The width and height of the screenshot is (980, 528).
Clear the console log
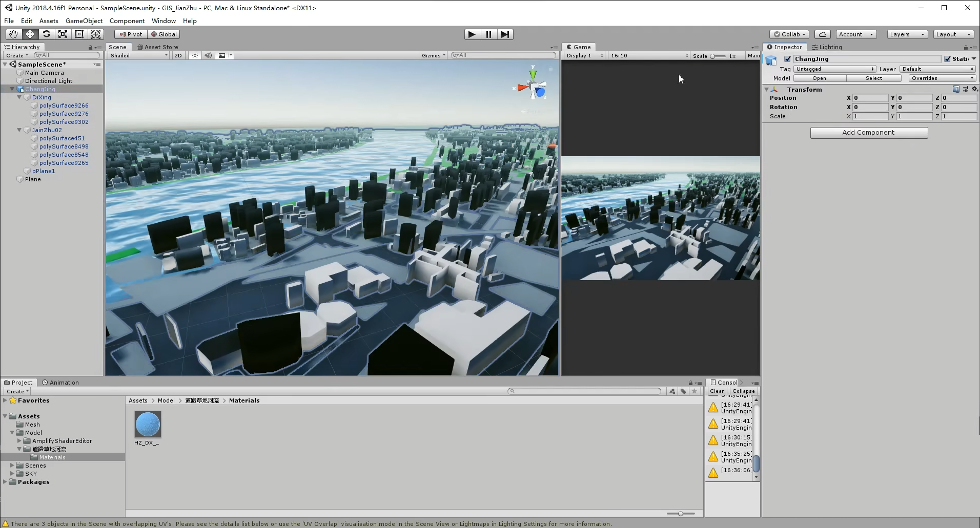coord(717,391)
